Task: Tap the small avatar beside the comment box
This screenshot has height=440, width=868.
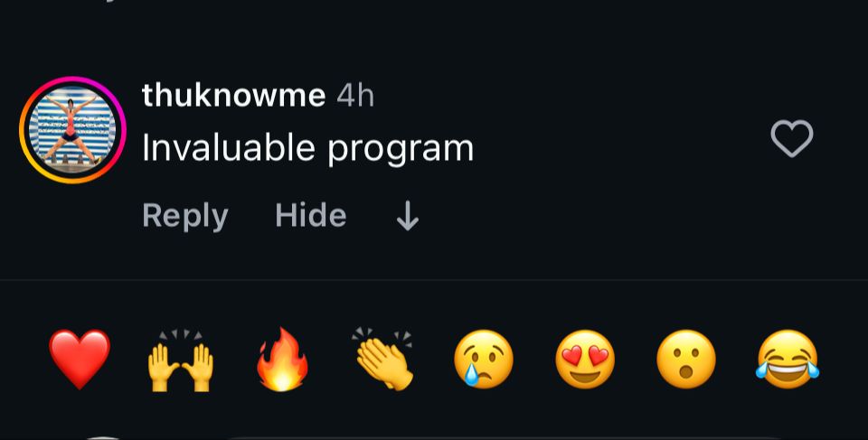Action: click(x=104, y=438)
